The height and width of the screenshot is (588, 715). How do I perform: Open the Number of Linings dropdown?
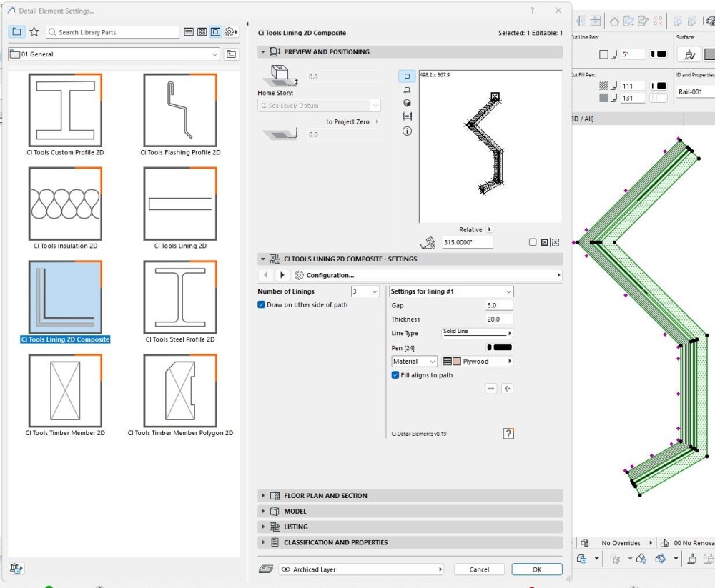[365, 291]
